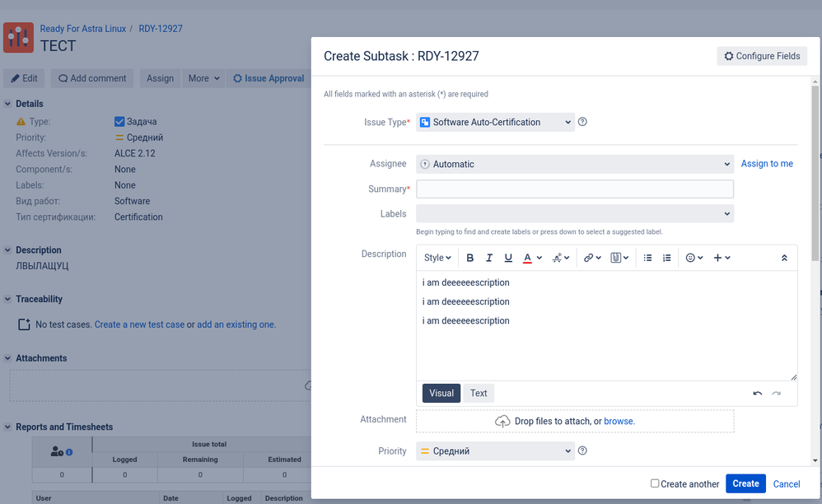Click Assign to me link
822x504 pixels.
tap(767, 163)
